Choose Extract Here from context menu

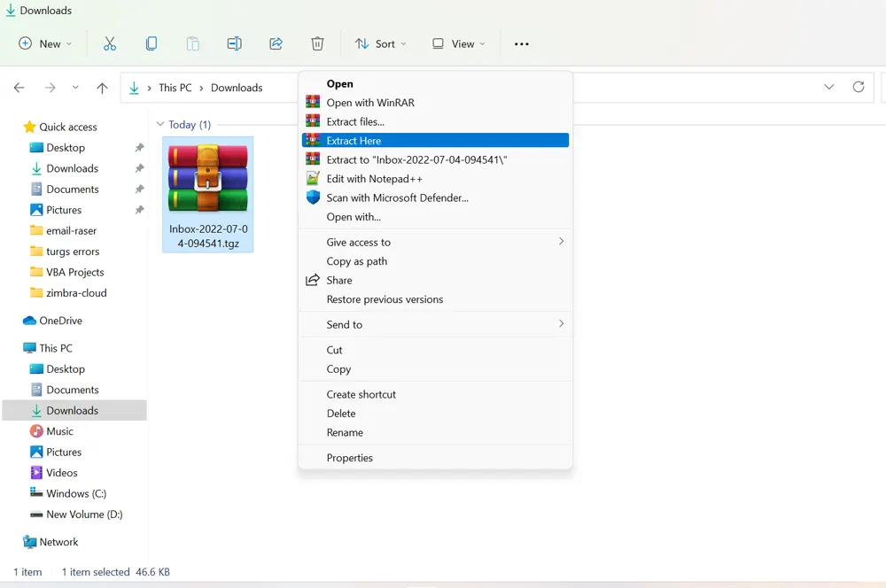(354, 141)
